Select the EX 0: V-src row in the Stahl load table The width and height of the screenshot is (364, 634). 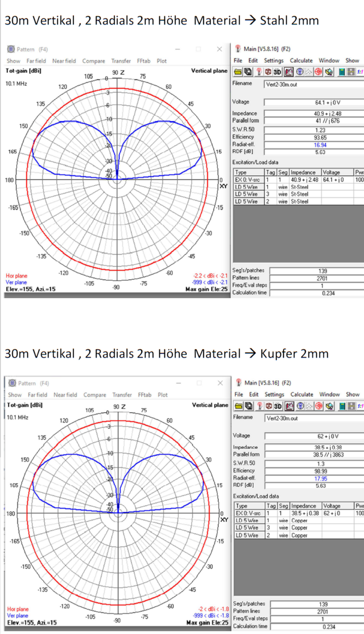coord(298,180)
